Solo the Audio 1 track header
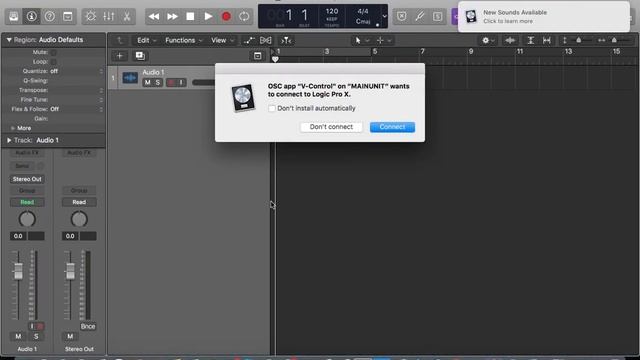640x360 pixels. [158, 82]
